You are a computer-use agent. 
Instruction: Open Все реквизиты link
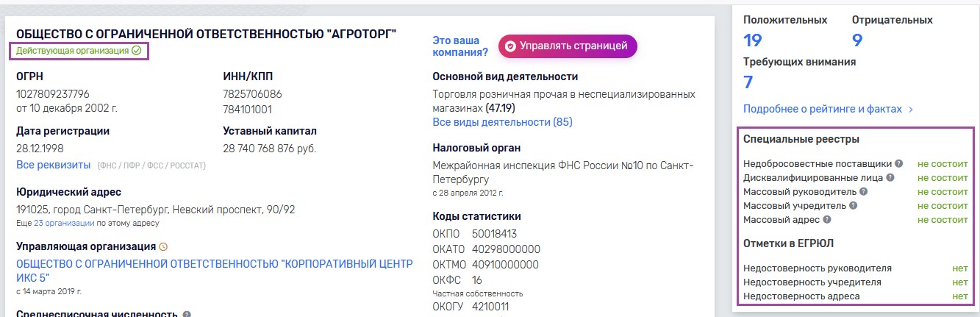(x=53, y=165)
